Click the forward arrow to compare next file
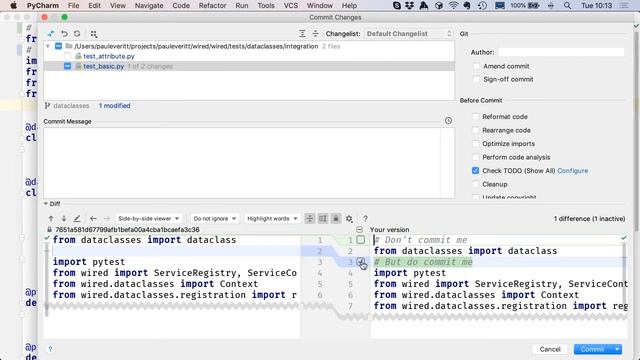 [107, 219]
